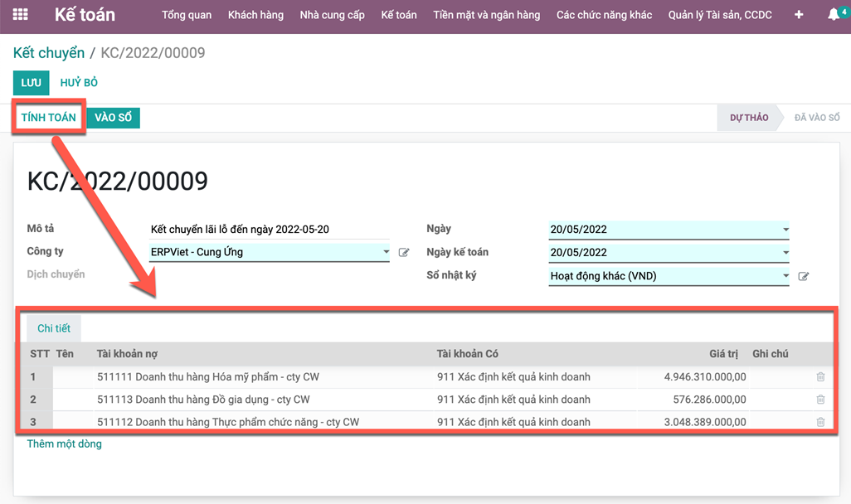Click the Hoạt động khác (VND) field
851x504 pixels.
tap(669, 275)
